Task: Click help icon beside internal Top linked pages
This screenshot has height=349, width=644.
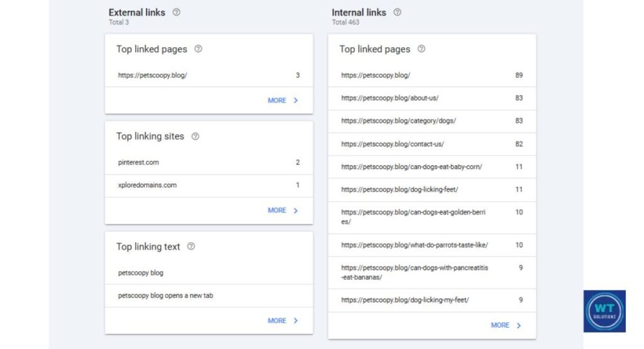Action: [x=421, y=49]
